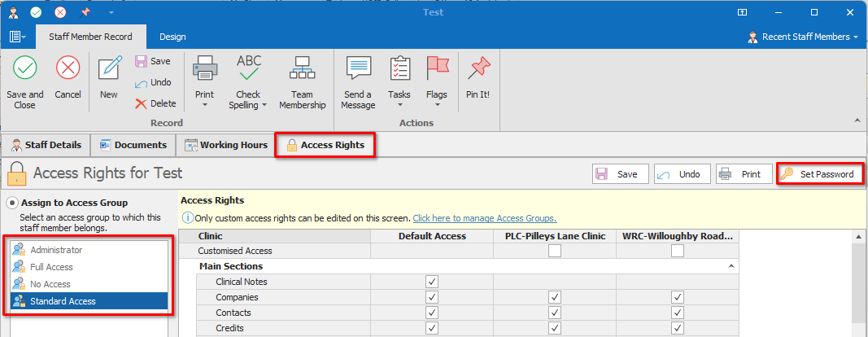Select the Assign to Access Group radio button
The width and height of the screenshot is (868, 337).
point(12,203)
